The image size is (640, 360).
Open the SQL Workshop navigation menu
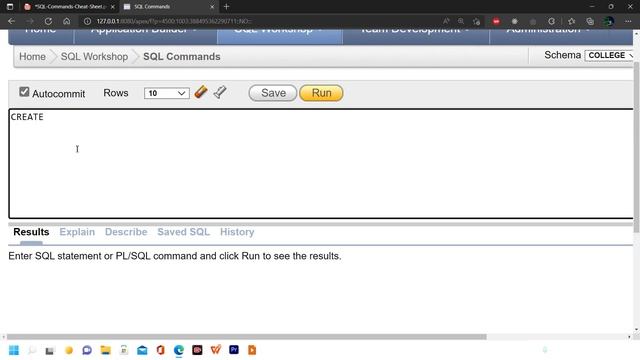280,36
